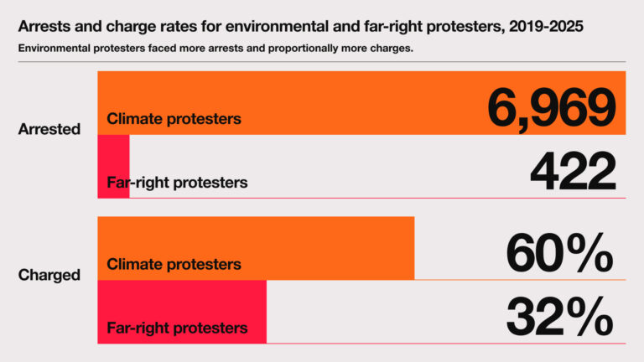
Task: Click "Climate protesters" label in Charged section
Action: tap(174, 265)
